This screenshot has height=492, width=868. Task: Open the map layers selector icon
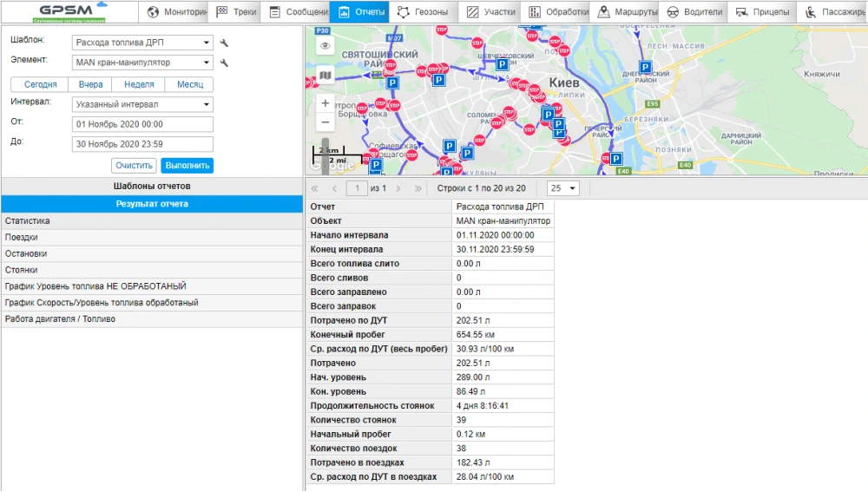pos(325,76)
